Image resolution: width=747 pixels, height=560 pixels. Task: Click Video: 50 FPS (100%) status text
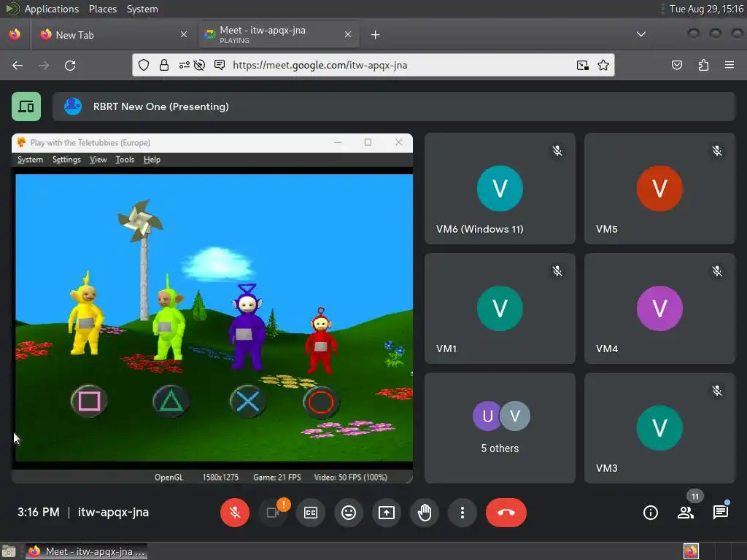click(351, 477)
